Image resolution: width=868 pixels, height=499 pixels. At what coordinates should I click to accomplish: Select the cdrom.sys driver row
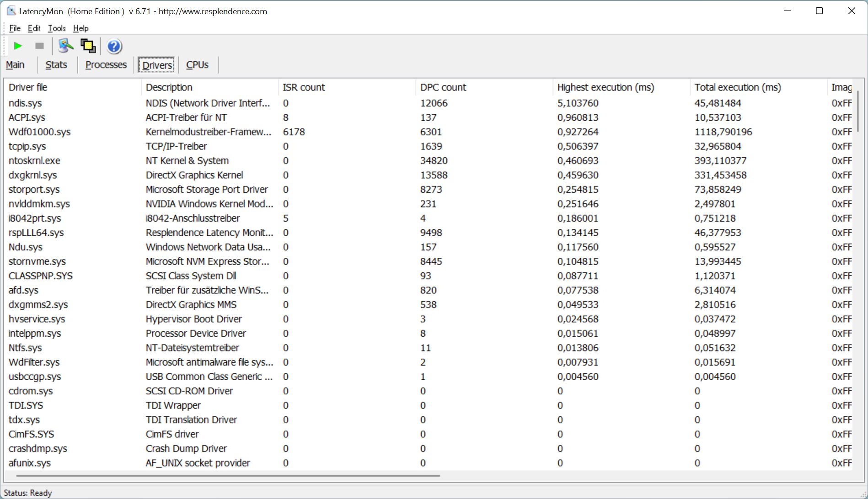point(429,391)
